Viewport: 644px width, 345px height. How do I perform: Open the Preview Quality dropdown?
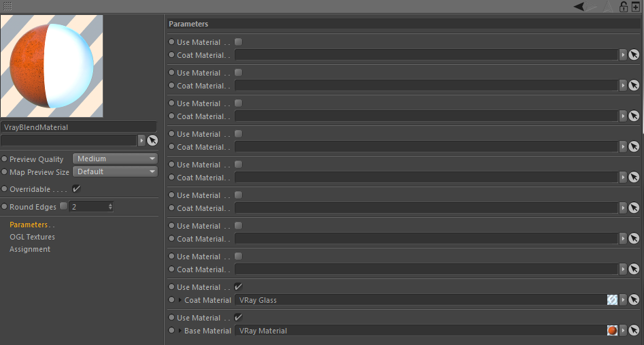pos(115,159)
